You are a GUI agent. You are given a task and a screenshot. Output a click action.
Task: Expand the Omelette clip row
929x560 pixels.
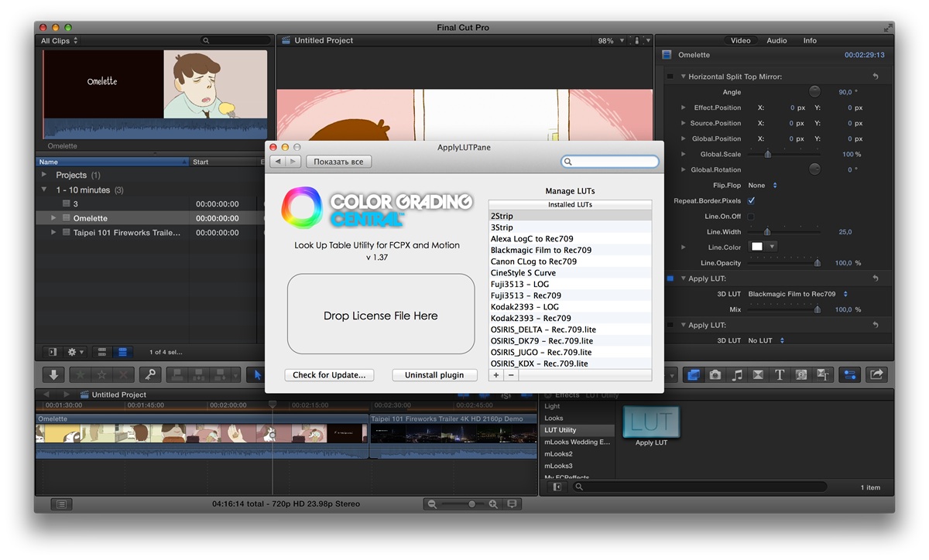[x=53, y=218]
